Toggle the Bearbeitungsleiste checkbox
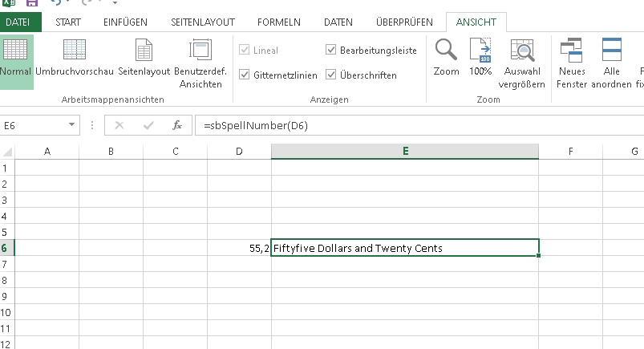The width and height of the screenshot is (644, 349). pyautogui.click(x=331, y=51)
